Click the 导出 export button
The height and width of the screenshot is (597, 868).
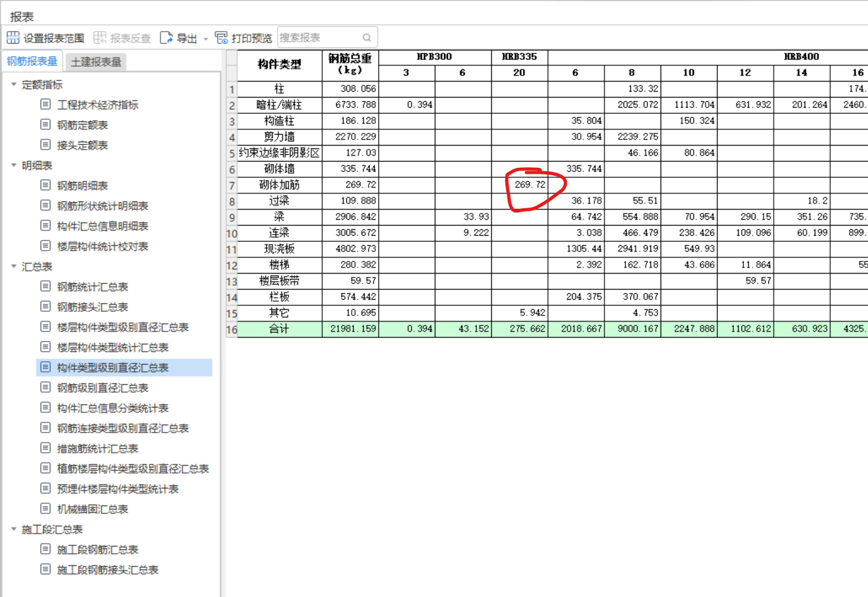click(179, 38)
